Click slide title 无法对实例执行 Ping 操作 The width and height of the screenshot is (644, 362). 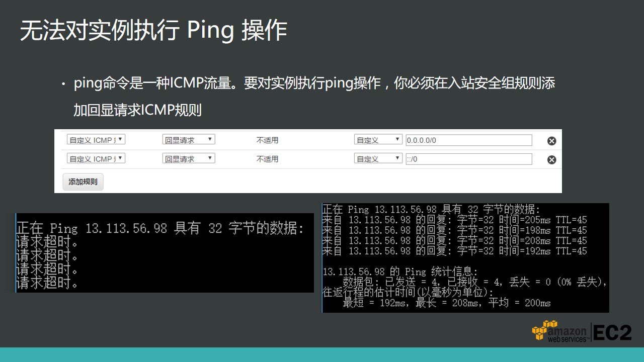153,31
